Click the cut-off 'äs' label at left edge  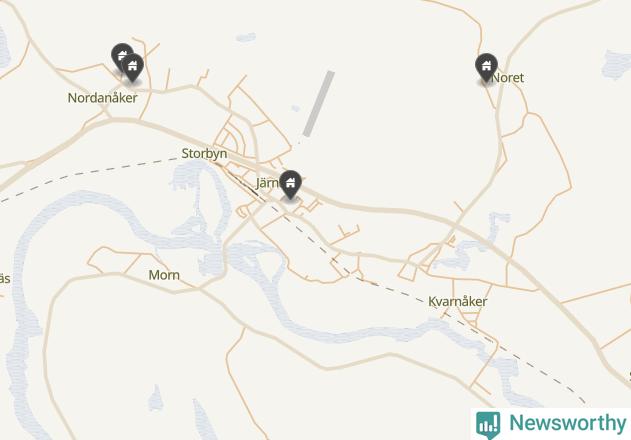pos(5,279)
